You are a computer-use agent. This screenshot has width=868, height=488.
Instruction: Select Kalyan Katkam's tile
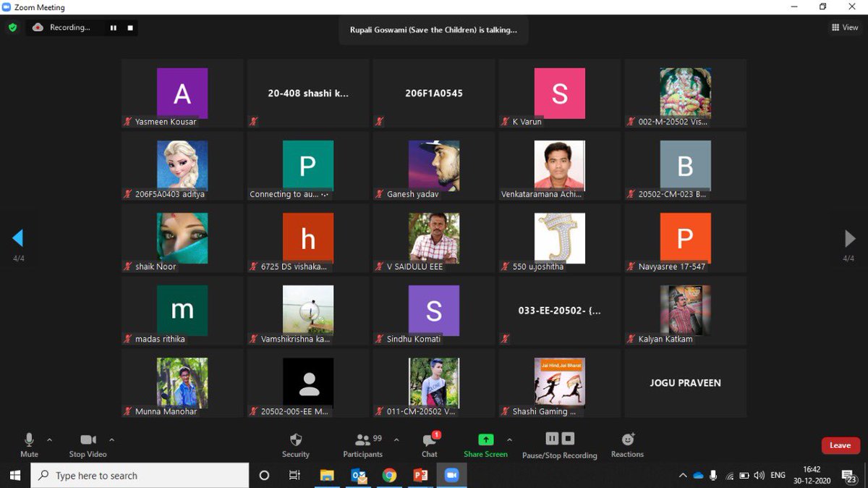click(686, 311)
